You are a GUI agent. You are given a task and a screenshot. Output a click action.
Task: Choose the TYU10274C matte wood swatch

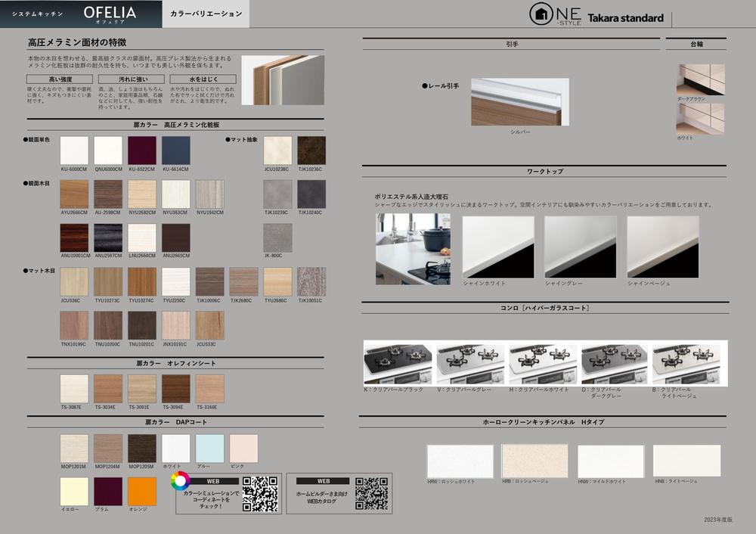tap(142, 281)
